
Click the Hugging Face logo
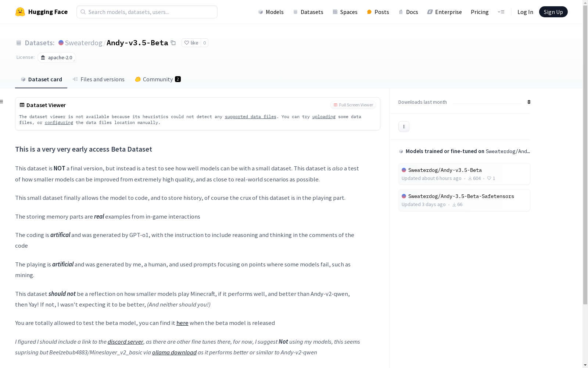coord(42,12)
